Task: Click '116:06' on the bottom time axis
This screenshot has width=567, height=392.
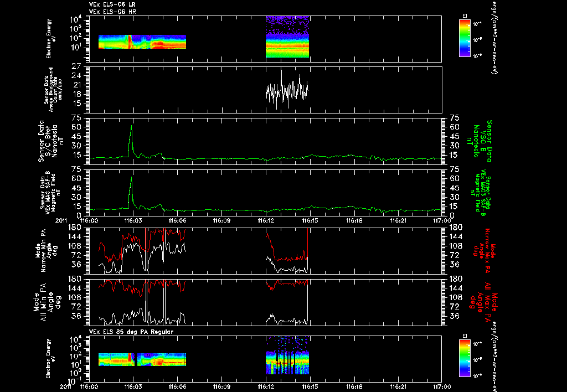Action: (178, 387)
